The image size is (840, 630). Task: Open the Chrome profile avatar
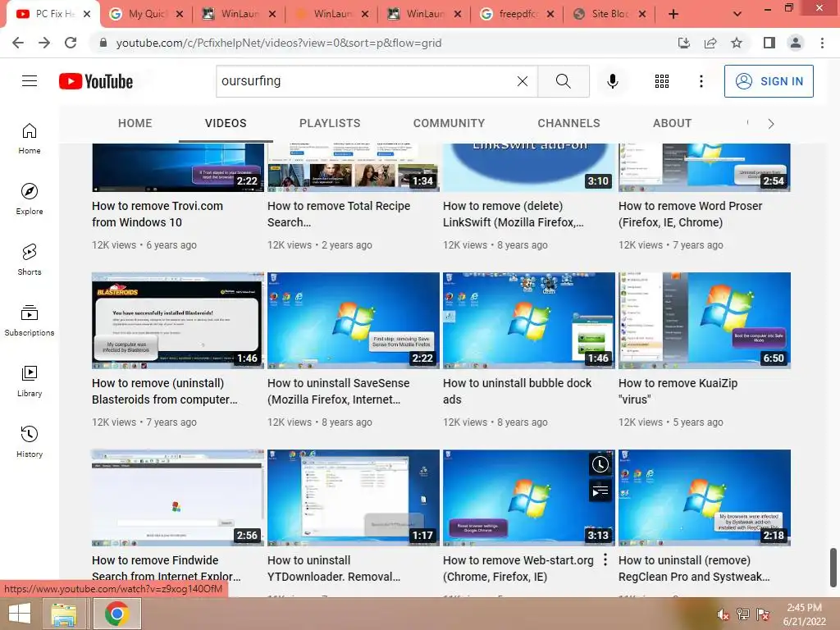point(796,43)
